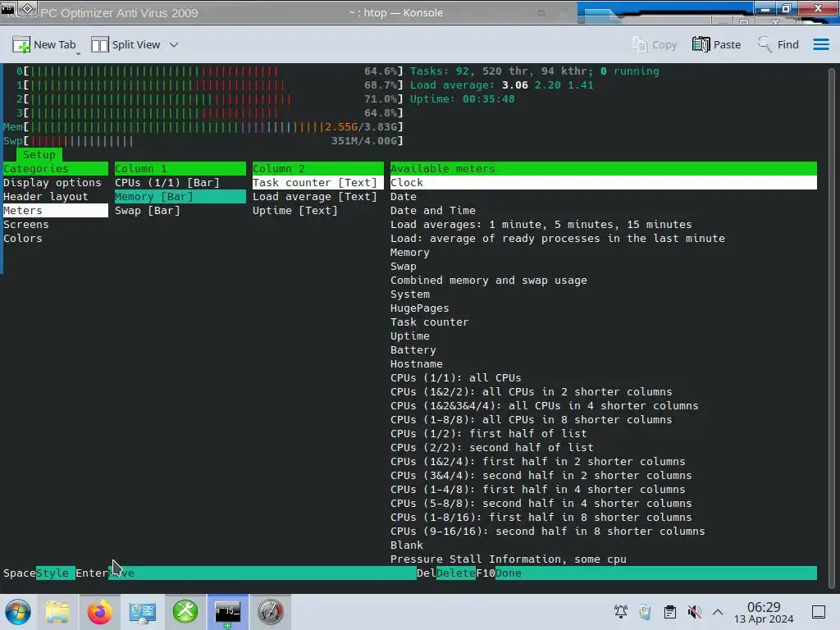This screenshot has height=630, width=840.
Task: Open the Konsole hamburger menu
Action: pos(820,45)
